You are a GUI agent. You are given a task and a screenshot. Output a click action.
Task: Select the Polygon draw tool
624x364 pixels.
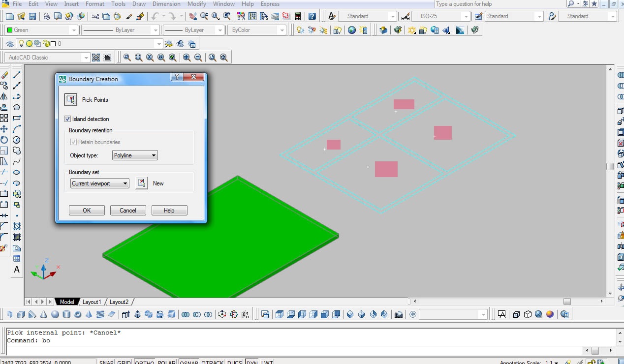pyautogui.click(x=17, y=107)
